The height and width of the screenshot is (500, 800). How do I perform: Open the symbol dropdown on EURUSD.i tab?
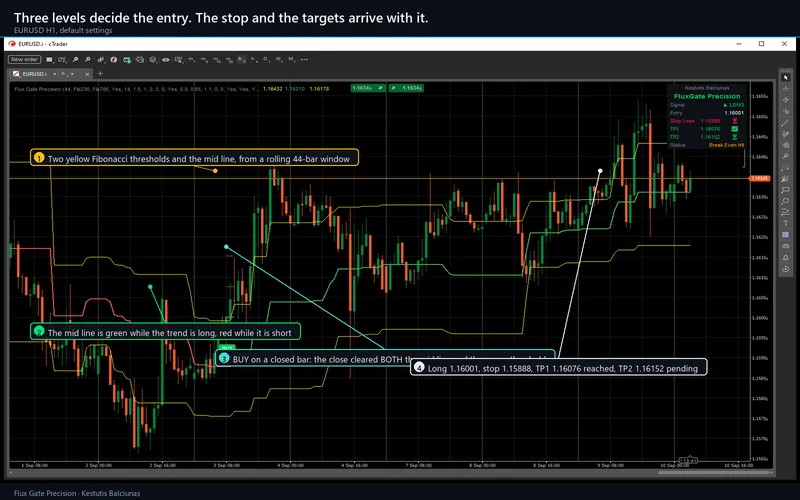[55, 74]
